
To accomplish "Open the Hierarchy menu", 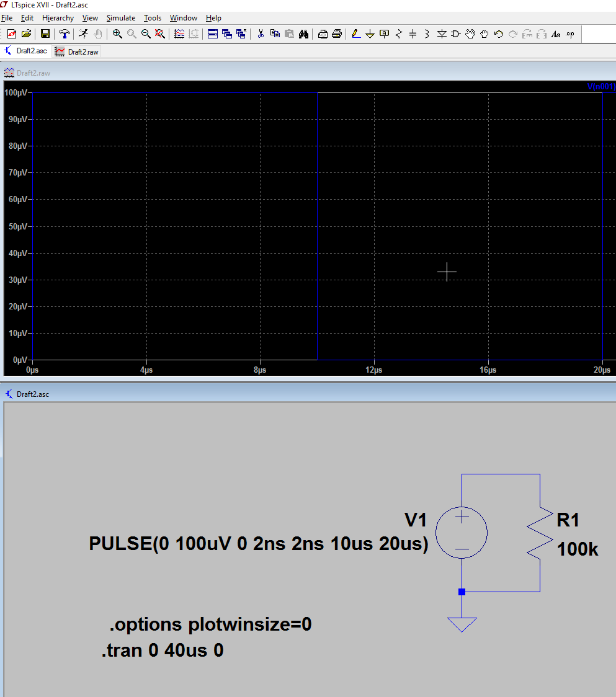I will click(x=58, y=18).
